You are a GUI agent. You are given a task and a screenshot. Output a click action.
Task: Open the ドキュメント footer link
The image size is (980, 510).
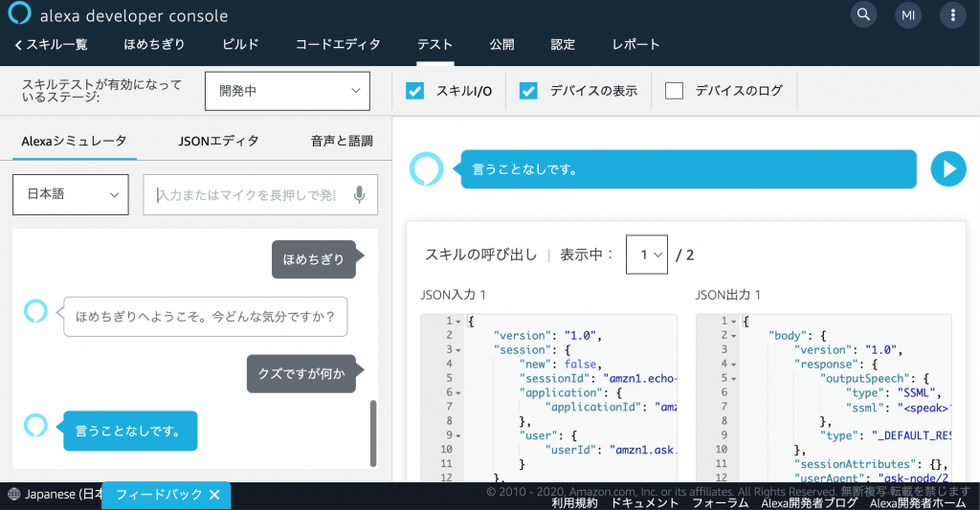(644, 503)
